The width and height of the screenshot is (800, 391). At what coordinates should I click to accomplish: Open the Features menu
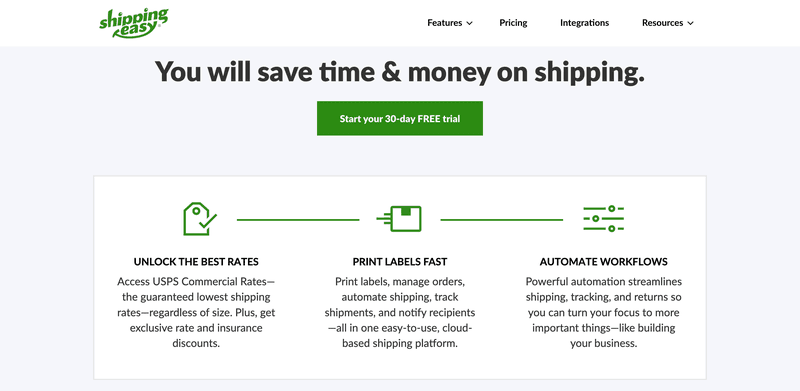point(450,23)
